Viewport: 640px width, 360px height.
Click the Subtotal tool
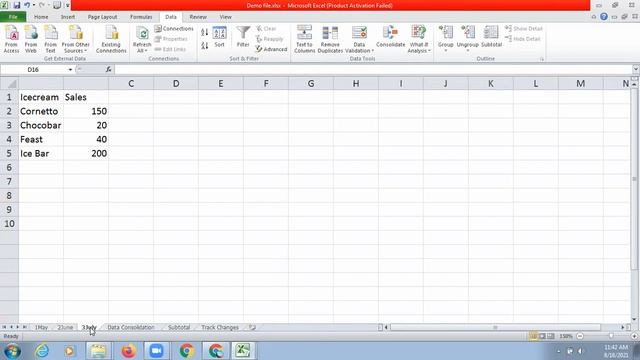491,37
